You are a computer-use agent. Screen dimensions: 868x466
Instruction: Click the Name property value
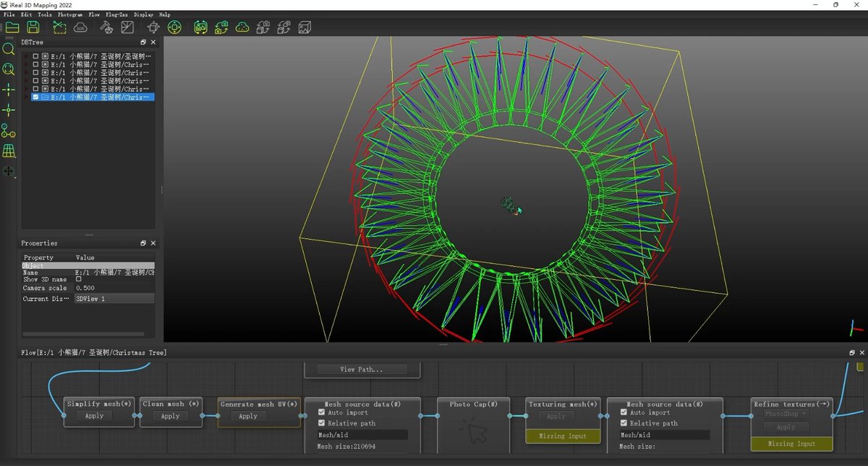coord(114,273)
